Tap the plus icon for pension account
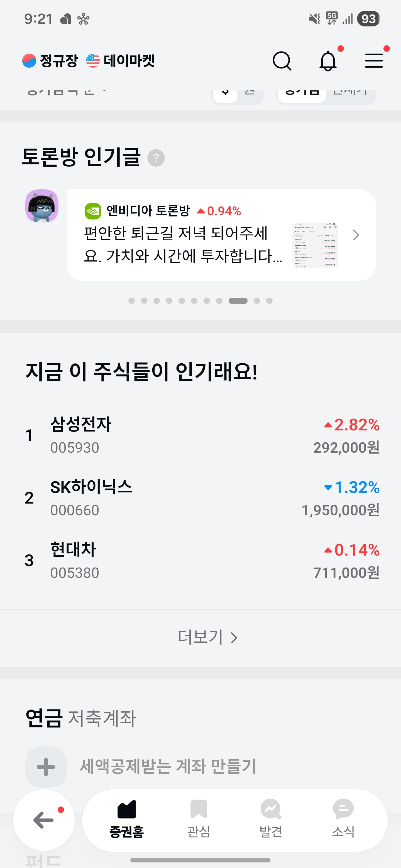The width and height of the screenshot is (401, 868). coord(46,767)
